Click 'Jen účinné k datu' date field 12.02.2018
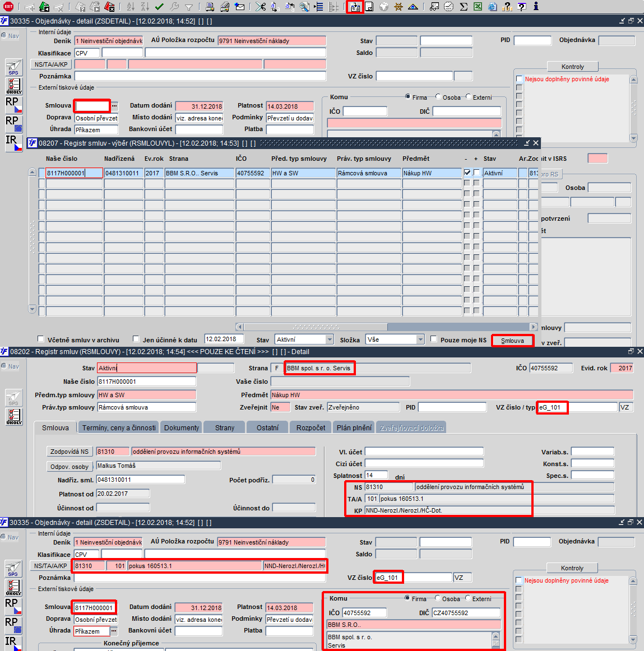The image size is (644, 651). pyautogui.click(x=224, y=339)
